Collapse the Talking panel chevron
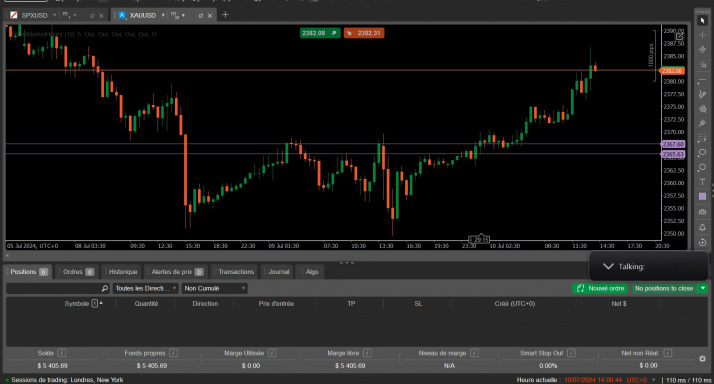 tap(608, 266)
